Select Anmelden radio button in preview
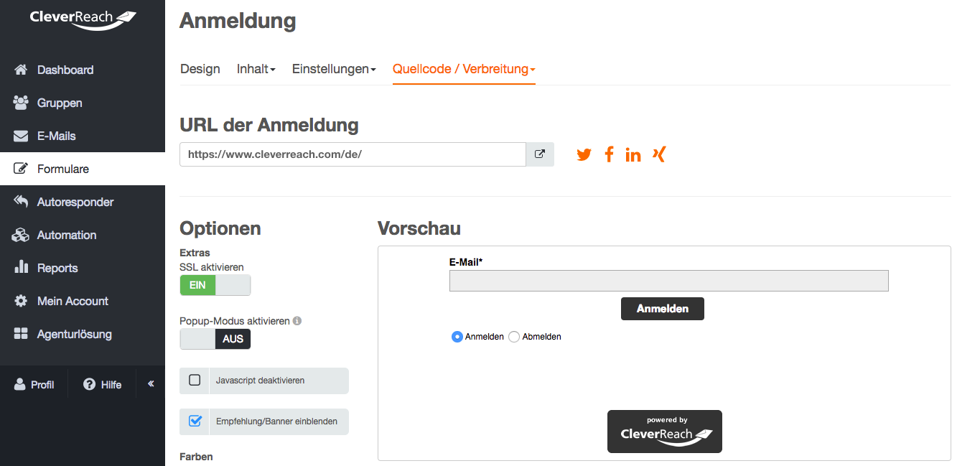This screenshot has height=466, width=980. [x=457, y=337]
